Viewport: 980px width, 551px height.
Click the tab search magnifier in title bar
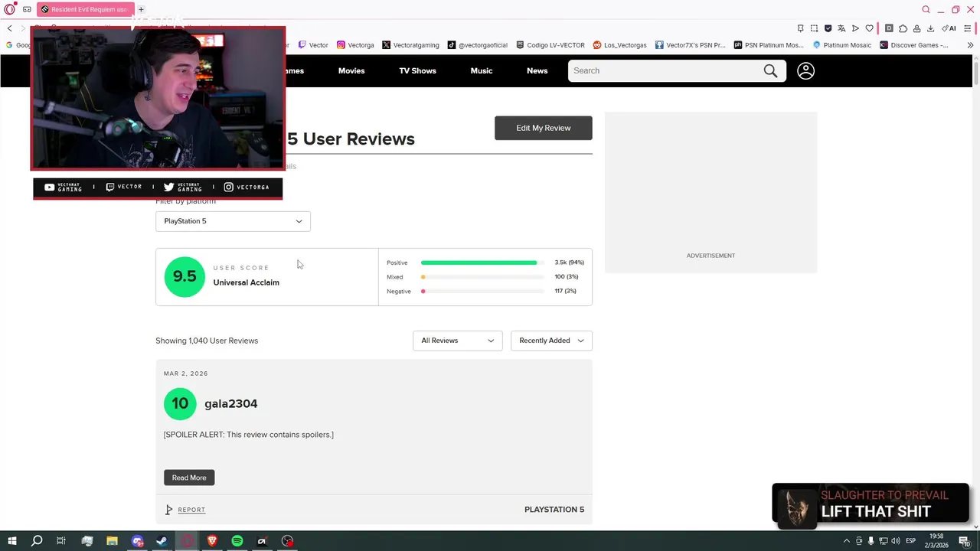pos(926,9)
